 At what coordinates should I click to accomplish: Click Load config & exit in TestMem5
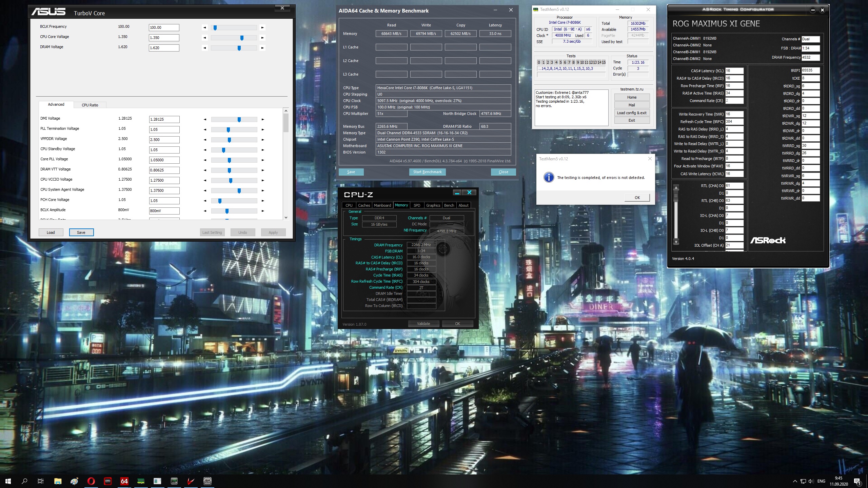pos(631,113)
